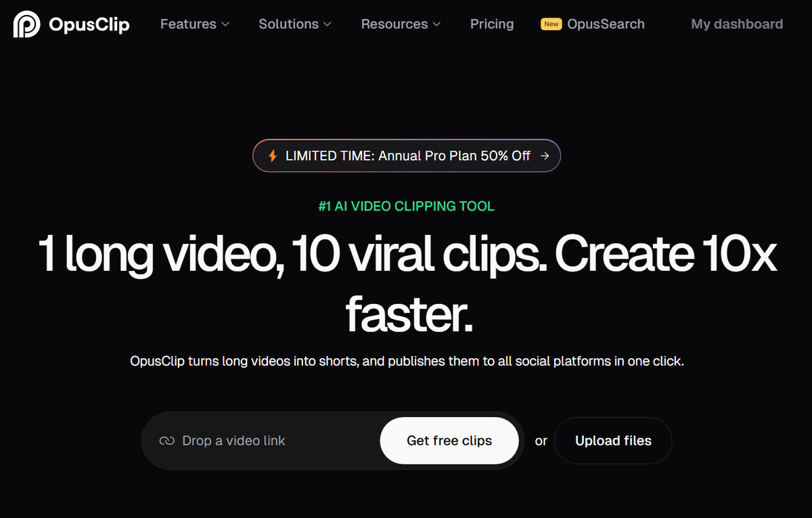Click the Upload files button
812x518 pixels.
[613, 441]
